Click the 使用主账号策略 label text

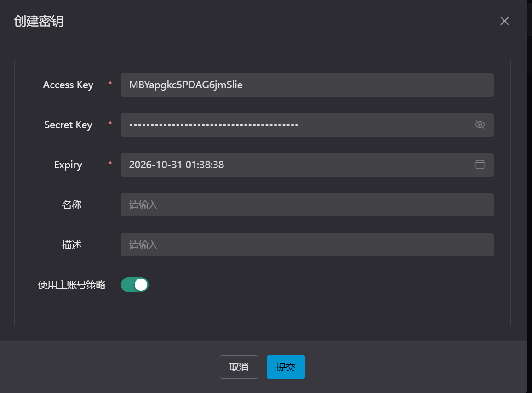(72, 285)
